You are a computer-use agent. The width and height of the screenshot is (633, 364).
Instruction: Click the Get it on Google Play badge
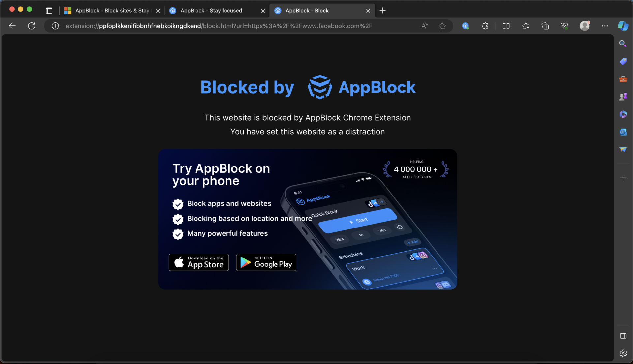point(266,262)
